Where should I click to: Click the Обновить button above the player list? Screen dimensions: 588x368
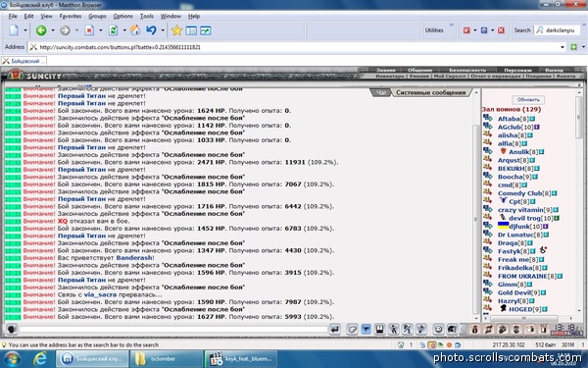tap(528, 100)
